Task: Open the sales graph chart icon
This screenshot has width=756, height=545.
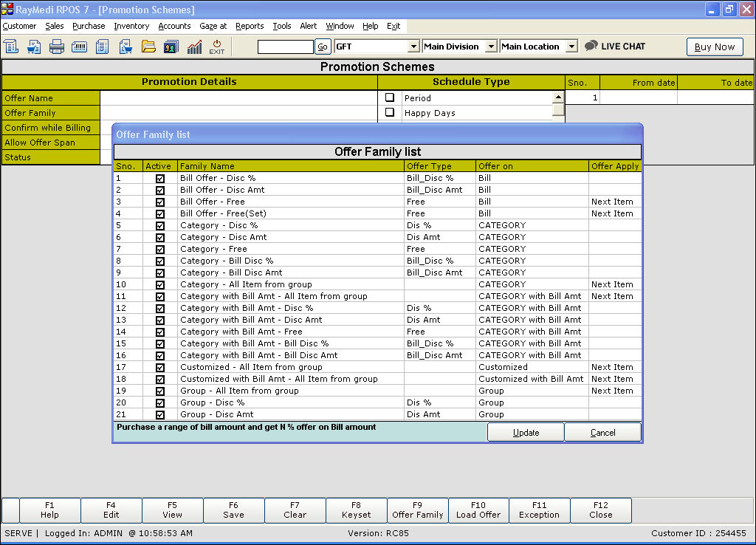Action: coord(194,47)
